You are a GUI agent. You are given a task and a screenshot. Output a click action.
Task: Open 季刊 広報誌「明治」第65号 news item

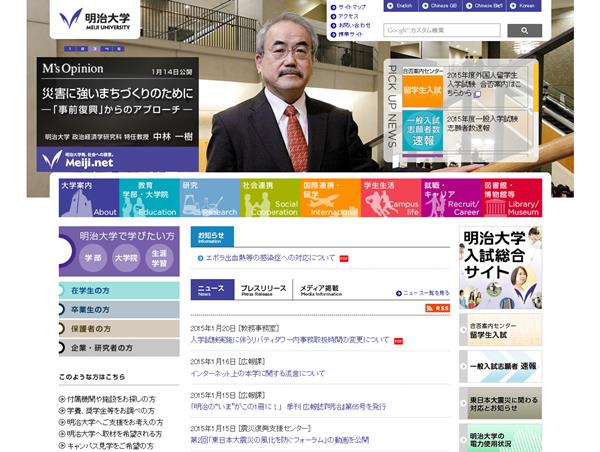[289, 406]
